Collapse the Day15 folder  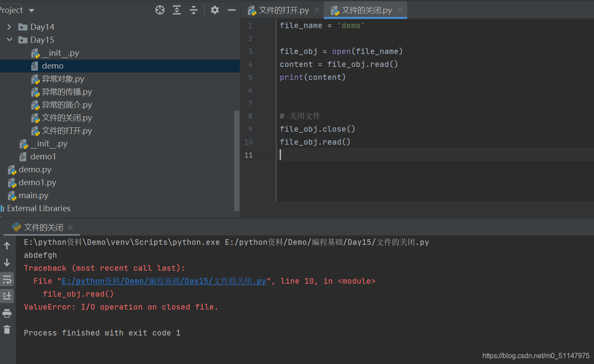10,40
